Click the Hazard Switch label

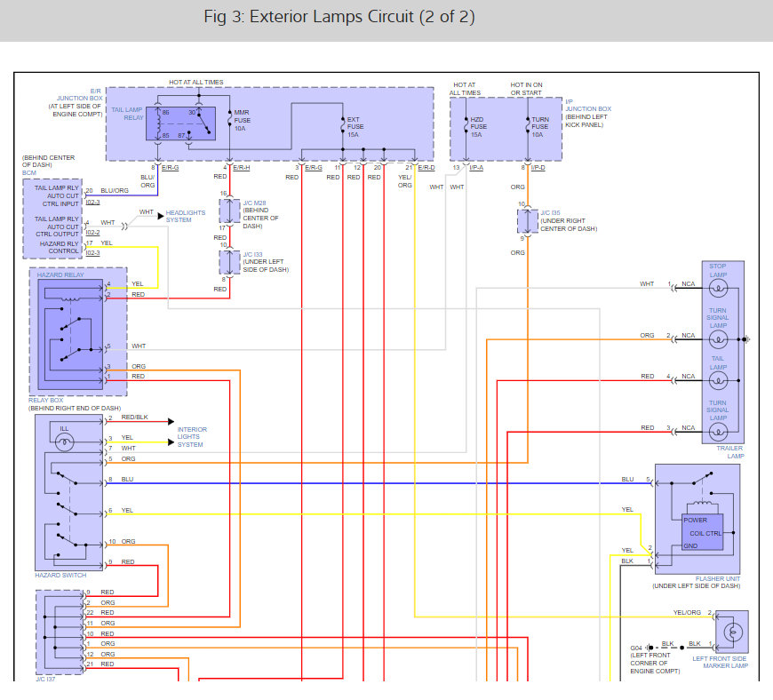coord(60,575)
